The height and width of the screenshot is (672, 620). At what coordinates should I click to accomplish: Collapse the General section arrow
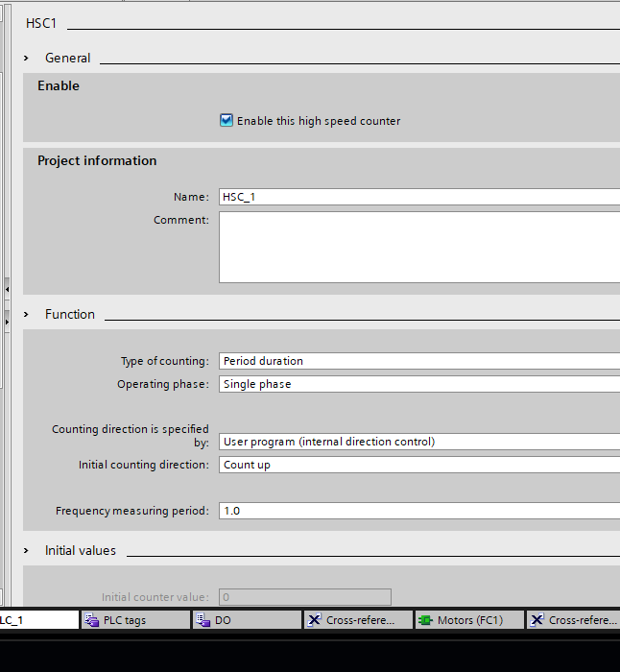pyautogui.click(x=26, y=58)
